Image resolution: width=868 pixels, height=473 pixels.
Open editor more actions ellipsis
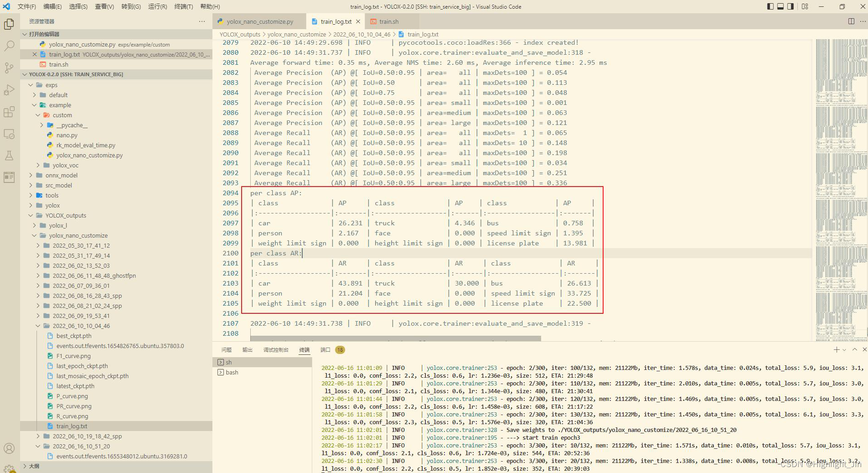863,21
